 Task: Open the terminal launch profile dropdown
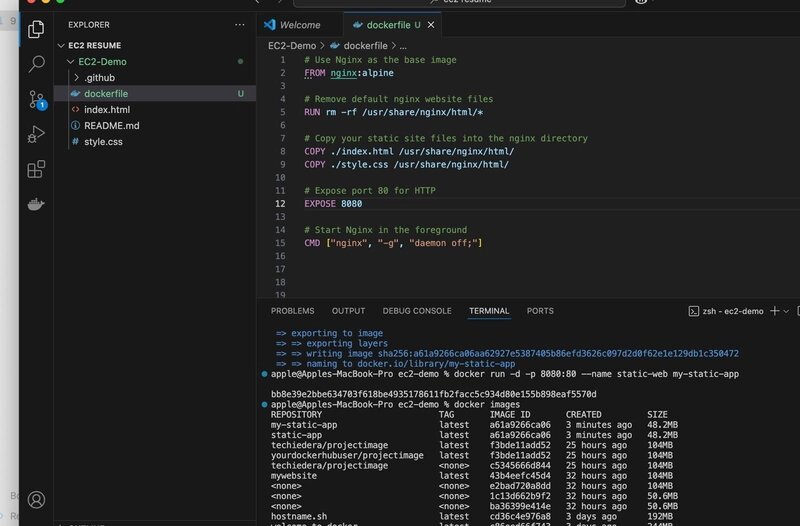pos(786,311)
